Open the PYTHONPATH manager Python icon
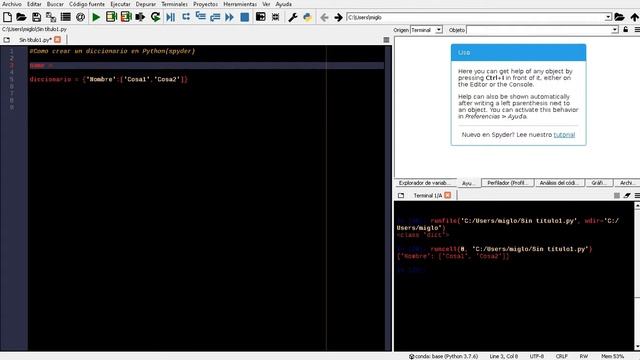The width and height of the screenshot is (640, 360). (x=307, y=17)
